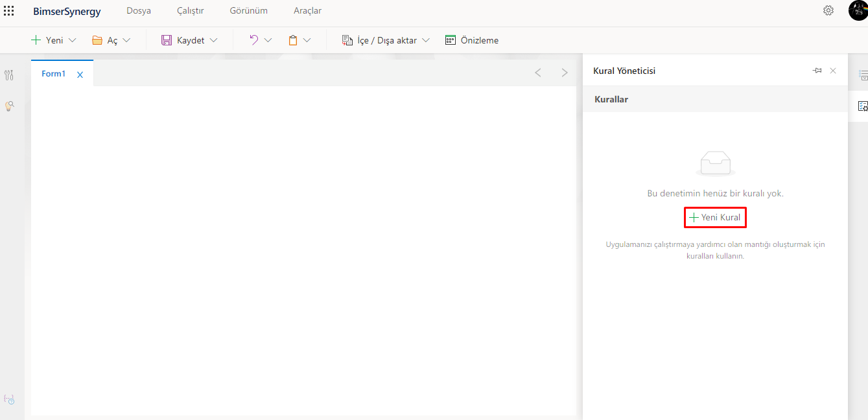Open the properties list icon in right sidebar

[x=863, y=75]
